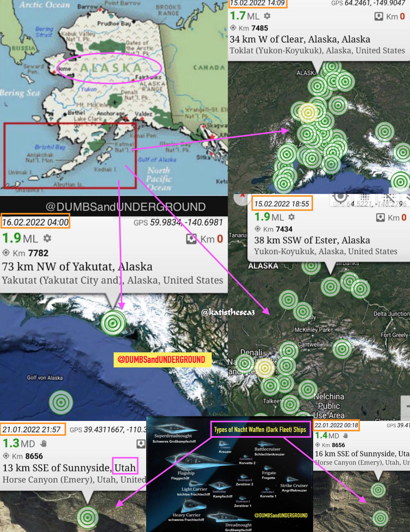
Task: Select the earthquake marker in Golf von Alaska
Action: click(61, 402)
